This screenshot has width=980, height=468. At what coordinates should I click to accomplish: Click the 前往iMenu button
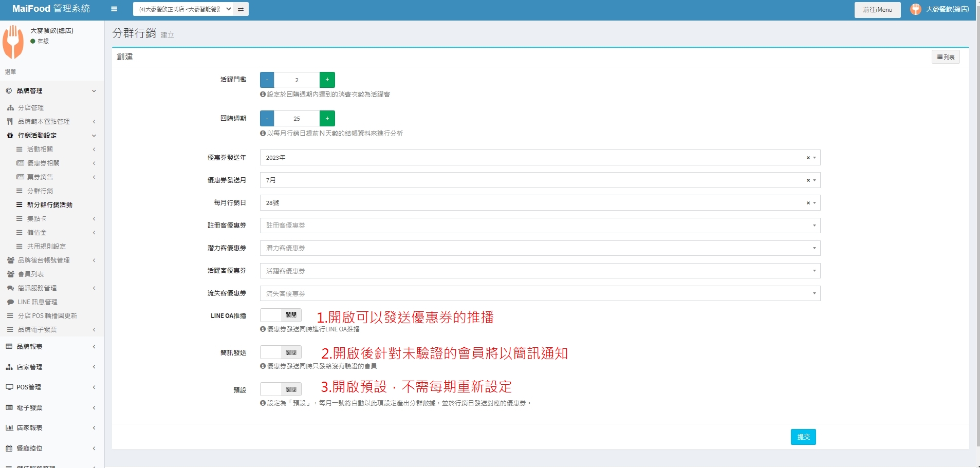click(x=877, y=10)
